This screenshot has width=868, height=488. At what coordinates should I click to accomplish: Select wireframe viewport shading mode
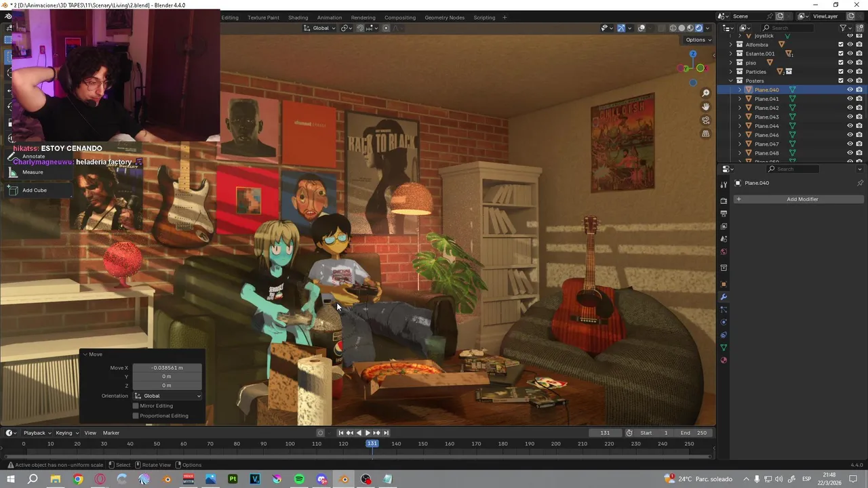pyautogui.click(x=673, y=28)
